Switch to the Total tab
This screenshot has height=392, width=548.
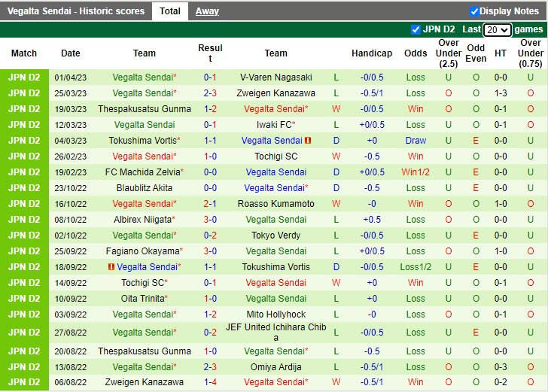pyautogui.click(x=170, y=11)
